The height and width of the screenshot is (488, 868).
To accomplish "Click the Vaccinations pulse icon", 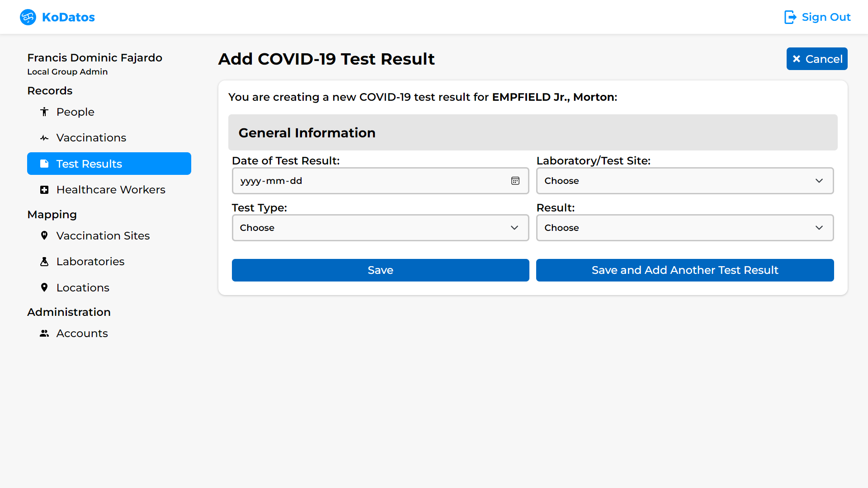I will (x=44, y=138).
